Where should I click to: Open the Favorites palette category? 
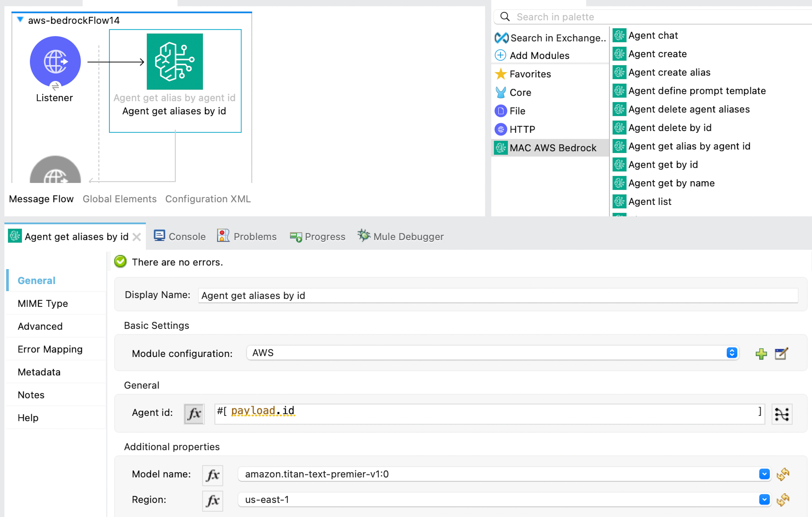coord(523,74)
